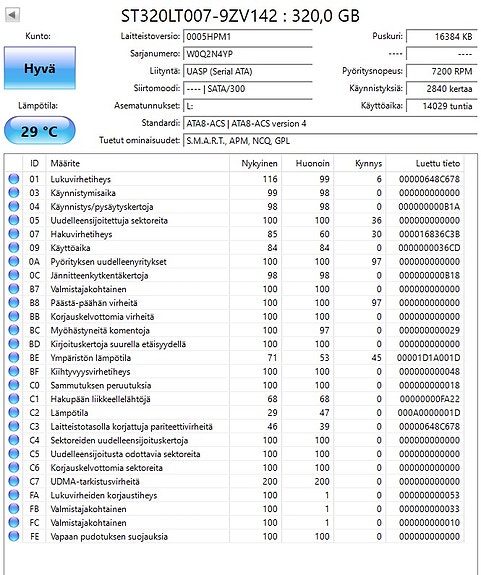Click raw value 000016836C3B
This screenshot has width=481, height=575.
[429, 234]
